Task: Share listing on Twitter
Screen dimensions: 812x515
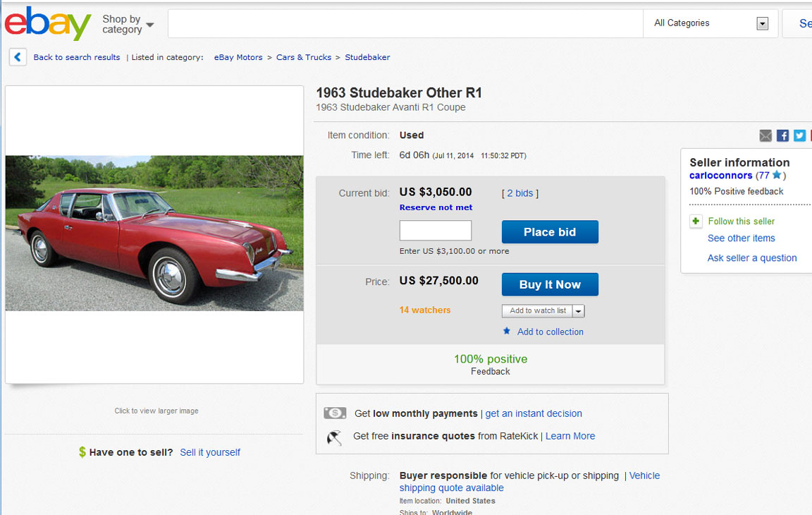Action: pos(799,135)
